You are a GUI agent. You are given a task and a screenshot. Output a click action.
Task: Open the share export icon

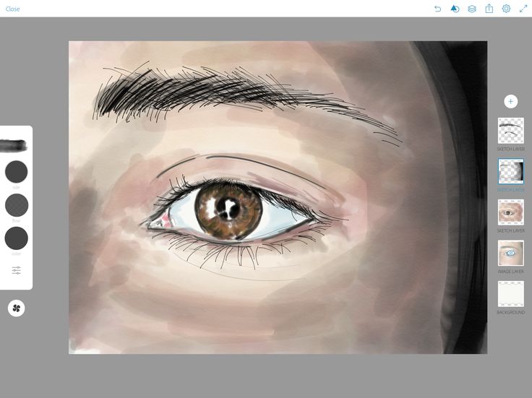click(x=489, y=9)
